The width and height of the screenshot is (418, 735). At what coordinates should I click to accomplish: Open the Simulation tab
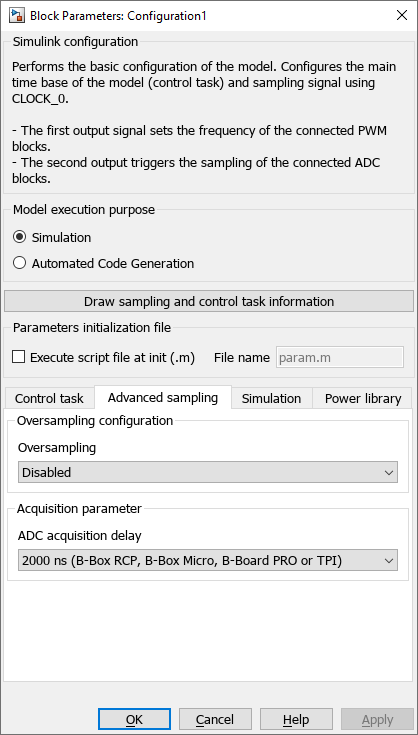[x=271, y=398]
